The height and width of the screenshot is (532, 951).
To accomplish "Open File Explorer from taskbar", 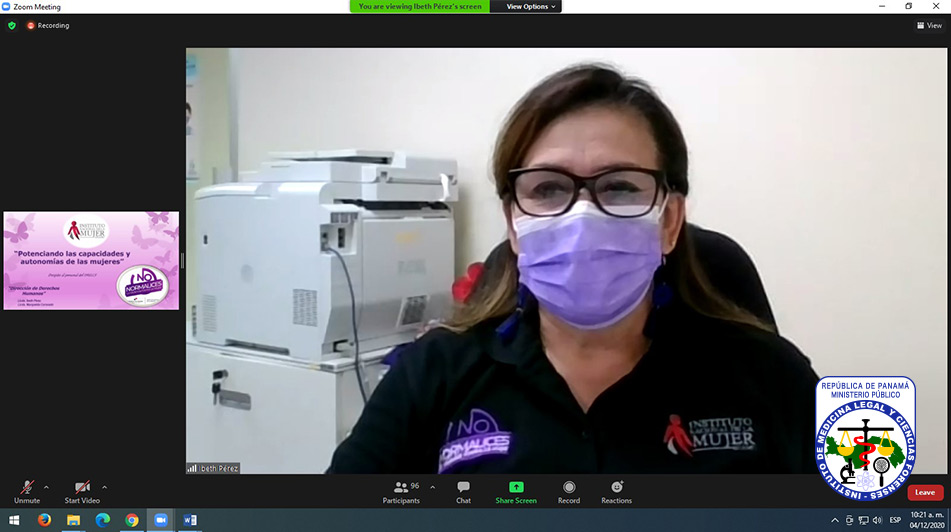I will click(x=73, y=520).
